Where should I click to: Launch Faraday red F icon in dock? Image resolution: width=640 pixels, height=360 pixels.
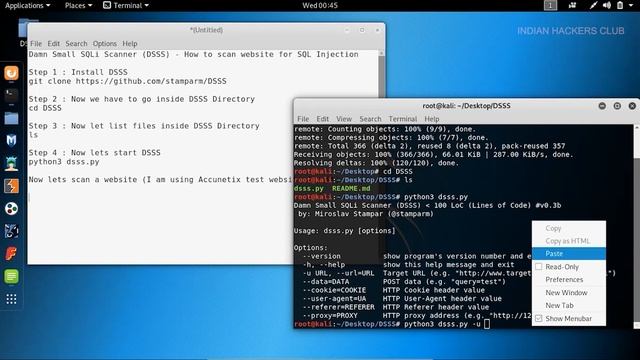pos(11,254)
